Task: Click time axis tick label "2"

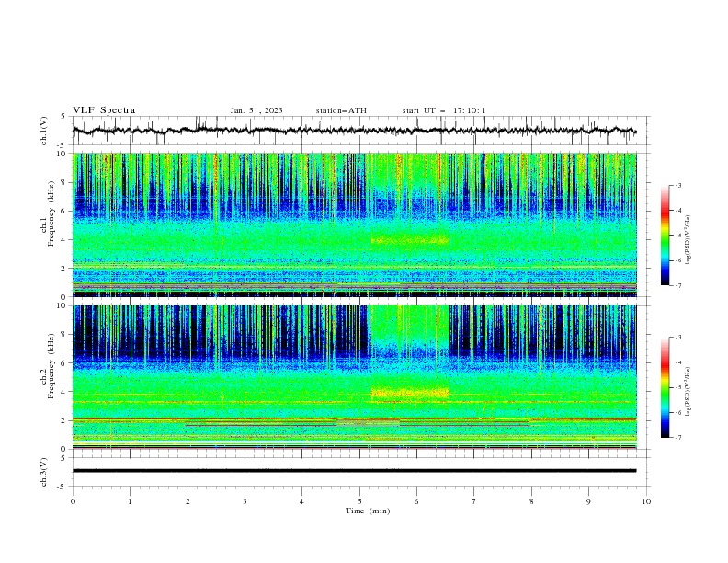Action: tap(188, 501)
